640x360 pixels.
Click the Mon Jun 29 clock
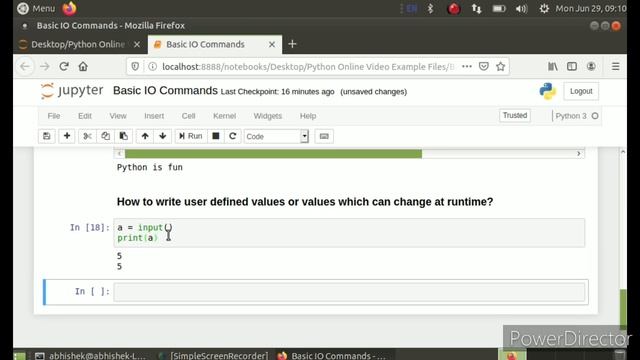[591, 8]
